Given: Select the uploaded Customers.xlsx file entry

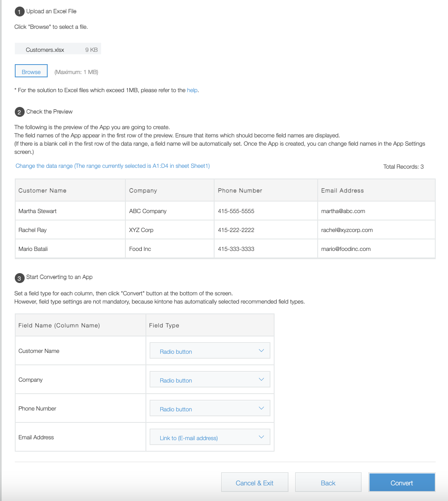Looking at the screenshot, I should 58,49.
